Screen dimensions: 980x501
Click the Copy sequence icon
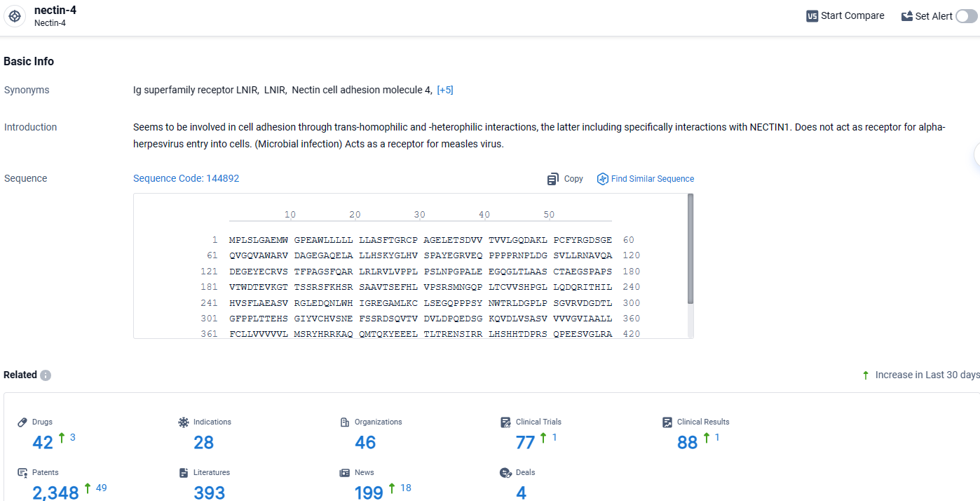coord(553,179)
